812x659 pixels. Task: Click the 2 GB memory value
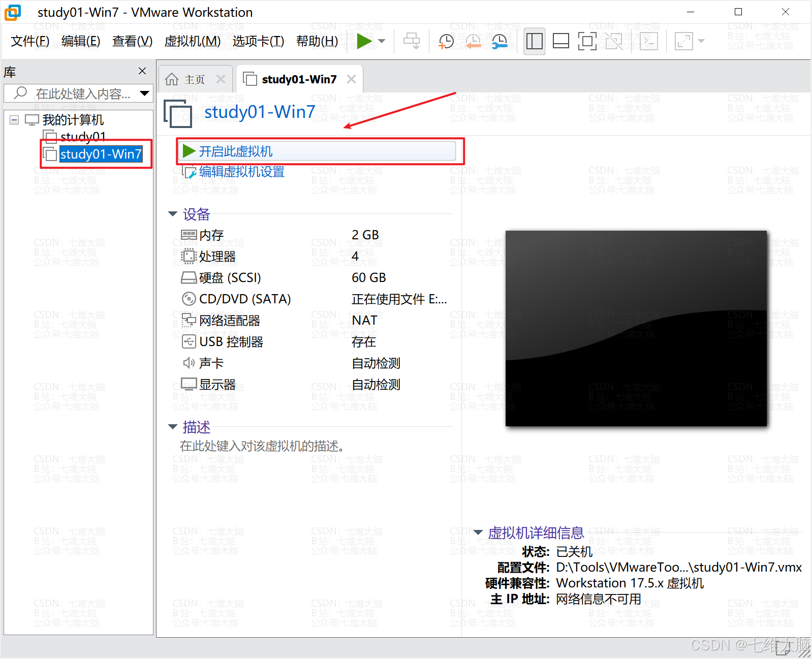(x=365, y=235)
